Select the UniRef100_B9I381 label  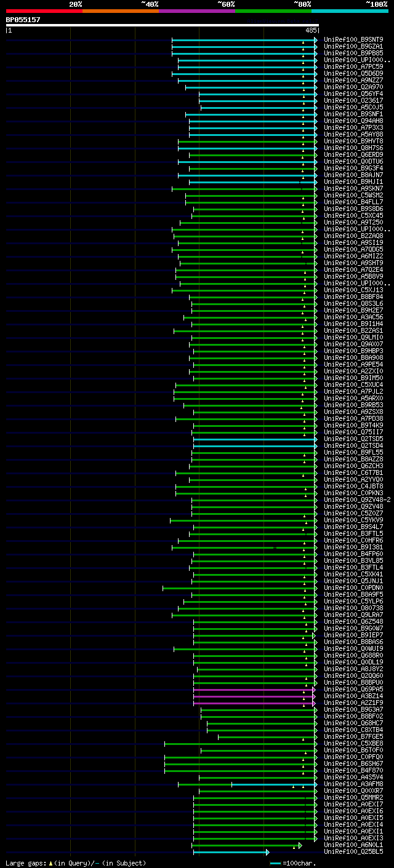pyautogui.click(x=353, y=547)
